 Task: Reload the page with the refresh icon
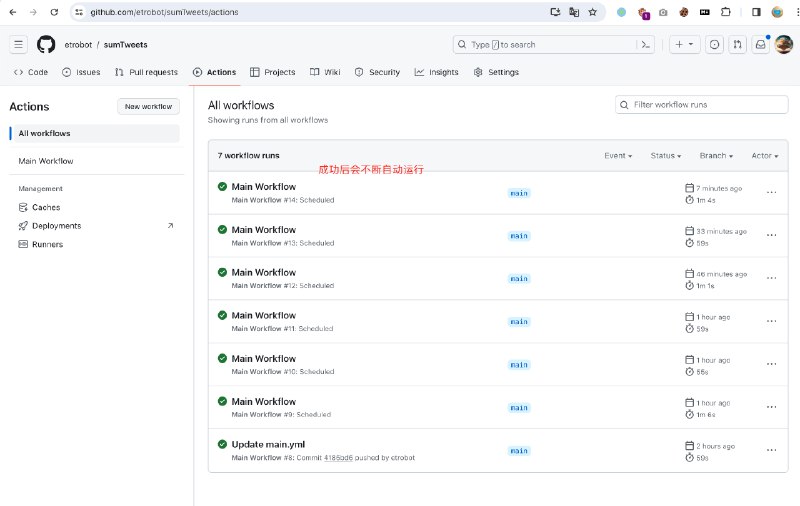(54, 12)
